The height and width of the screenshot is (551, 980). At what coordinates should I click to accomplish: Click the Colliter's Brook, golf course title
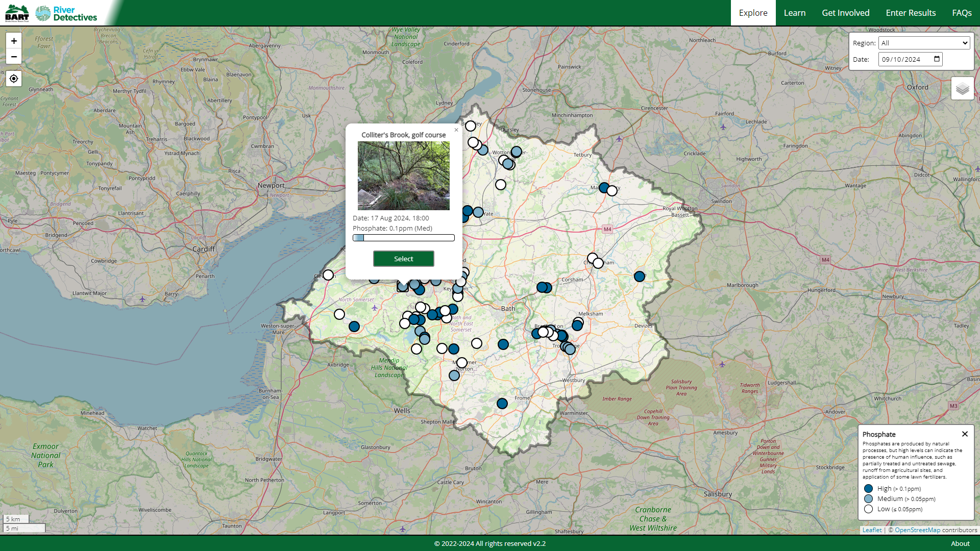pos(404,135)
